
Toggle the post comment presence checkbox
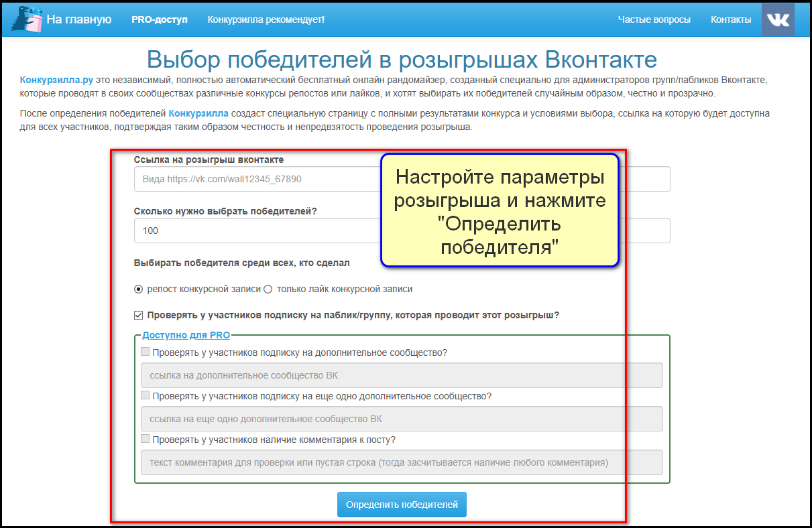[146, 439]
